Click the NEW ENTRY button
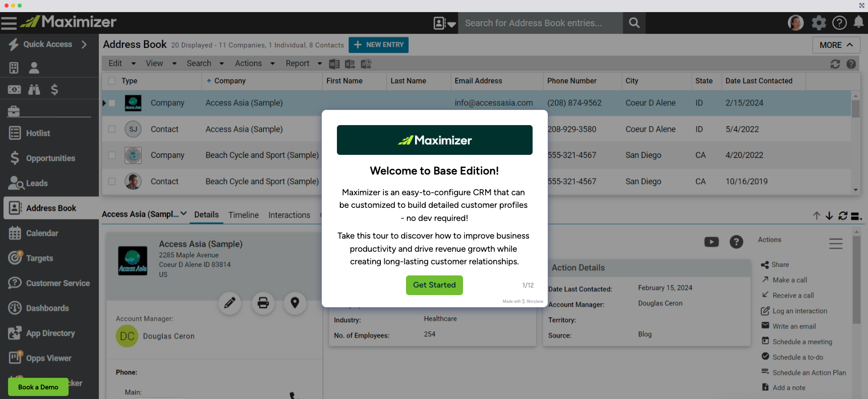The image size is (868, 399). (x=378, y=45)
